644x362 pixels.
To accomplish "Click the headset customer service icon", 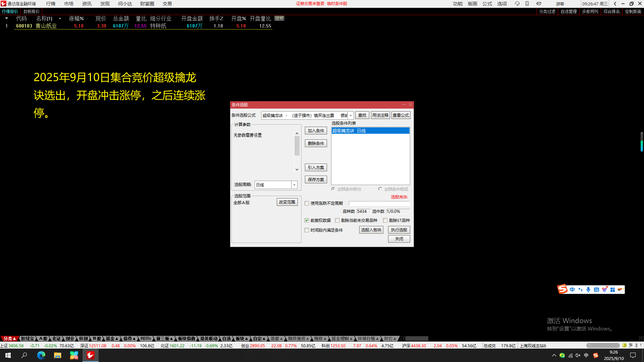I will (x=517, y=4).
